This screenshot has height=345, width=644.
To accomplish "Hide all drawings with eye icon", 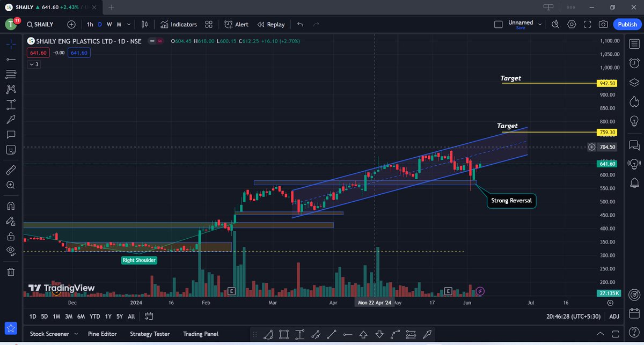I will coord(11,251).
